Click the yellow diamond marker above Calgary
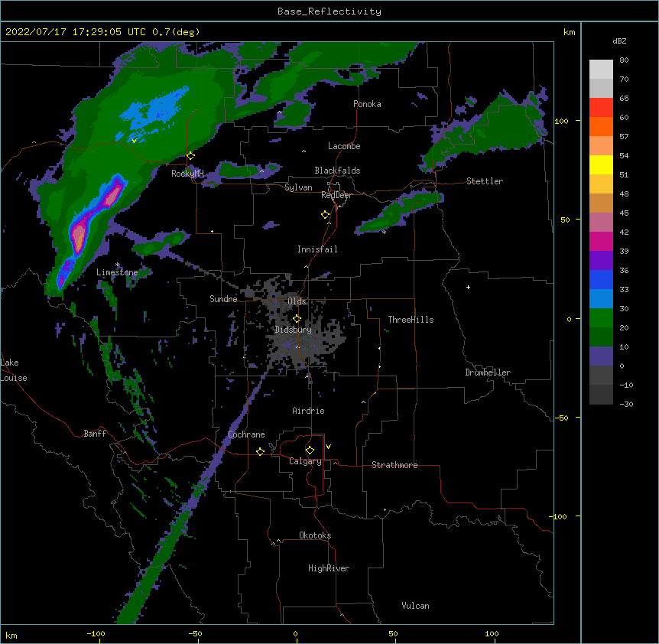This screenshot has height=644, width=659. tap(310, 450)
